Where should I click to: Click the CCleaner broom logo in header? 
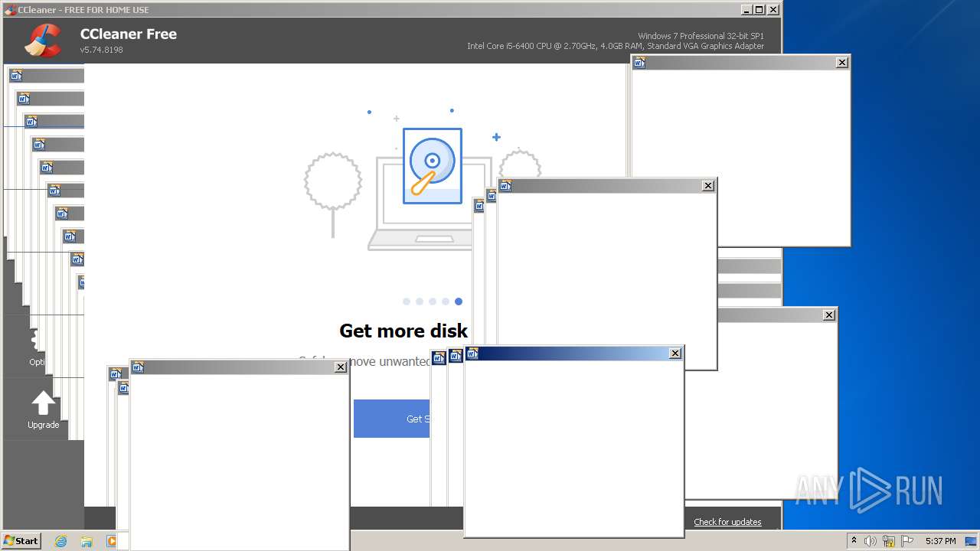(43, 41)
